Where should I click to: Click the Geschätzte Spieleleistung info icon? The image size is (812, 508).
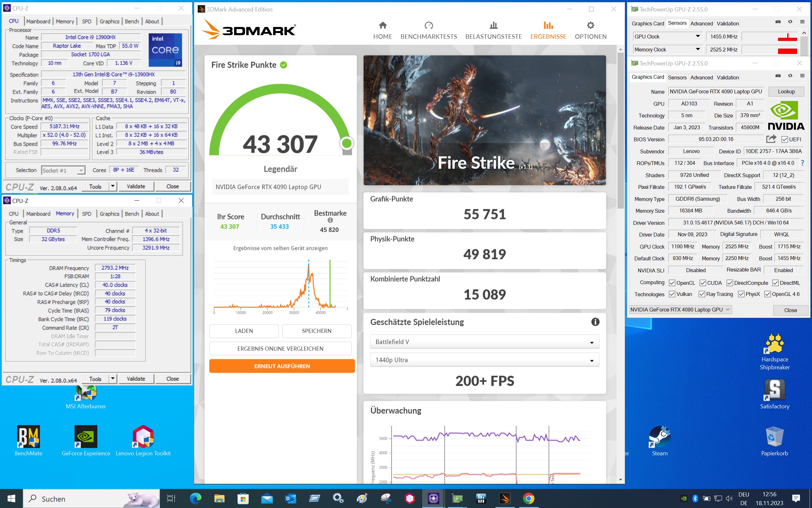coord(595,322)
